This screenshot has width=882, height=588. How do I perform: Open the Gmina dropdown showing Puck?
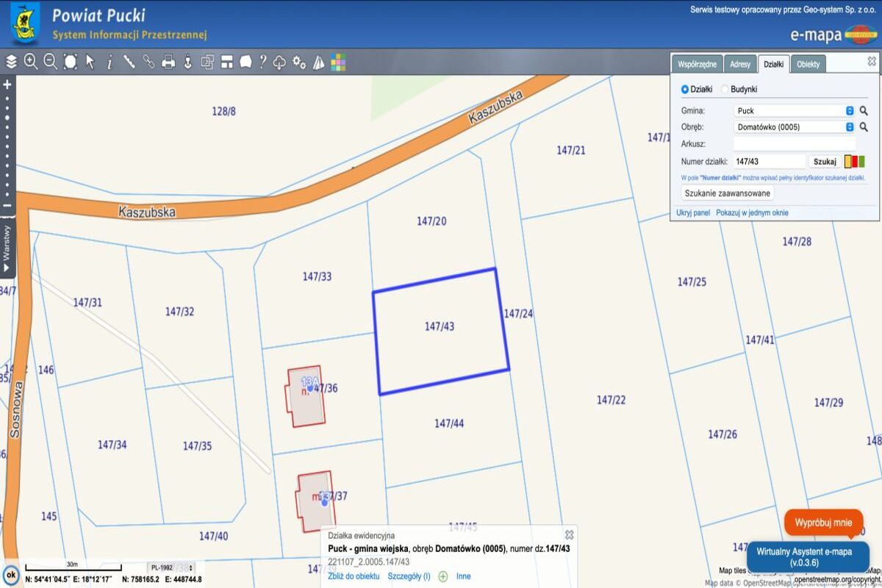coord(794,111)
